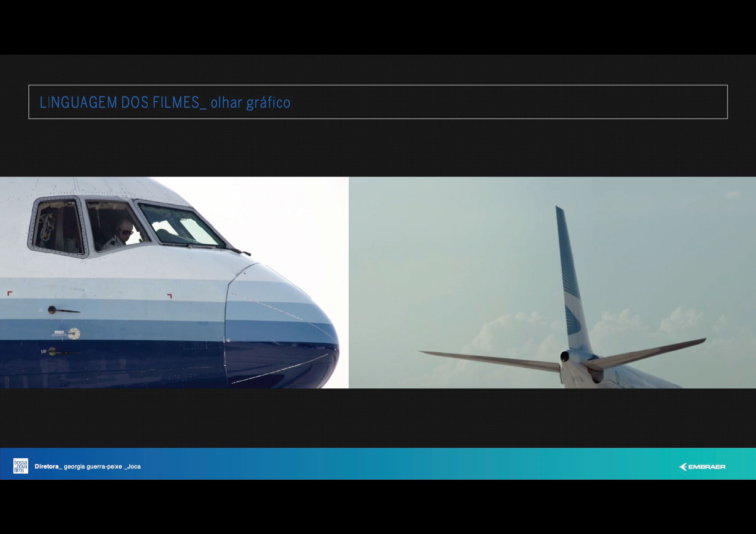Click the 'Diretora_' label in footer
This screenshot has height=534, width=756.
click(48, 466)
